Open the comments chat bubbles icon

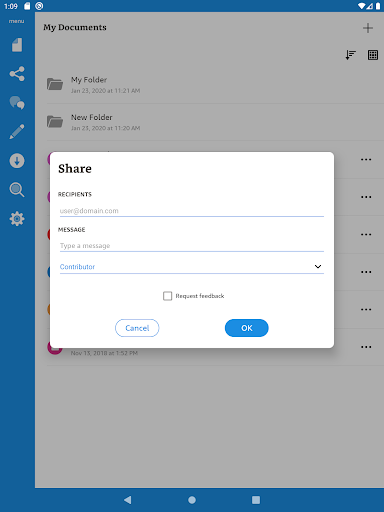[17, 103]
